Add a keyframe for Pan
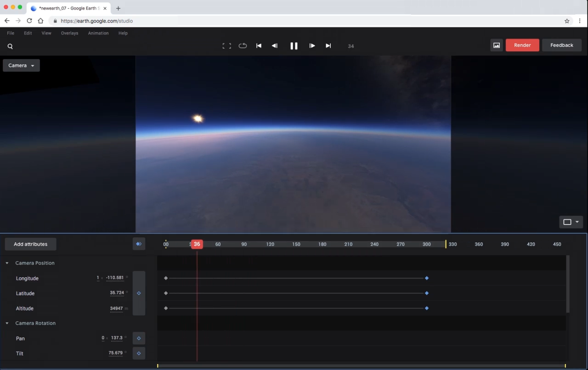 click(x=139, y=338)
